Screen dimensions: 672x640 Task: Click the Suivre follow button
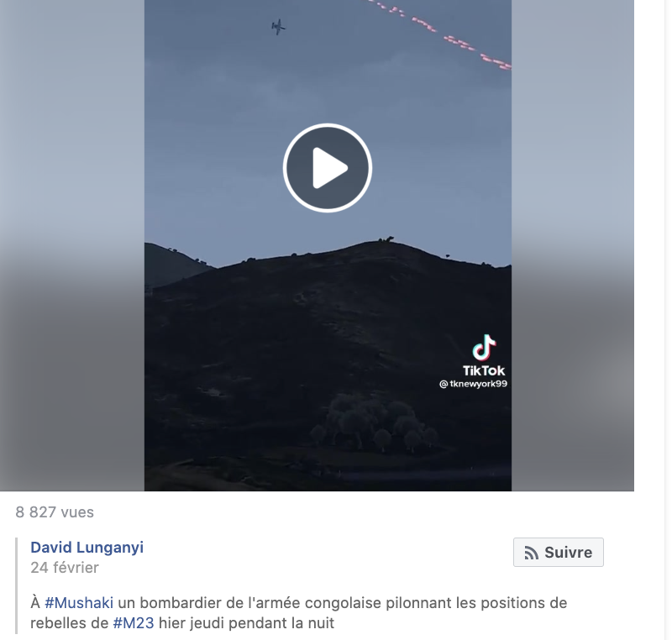[559, 552]
